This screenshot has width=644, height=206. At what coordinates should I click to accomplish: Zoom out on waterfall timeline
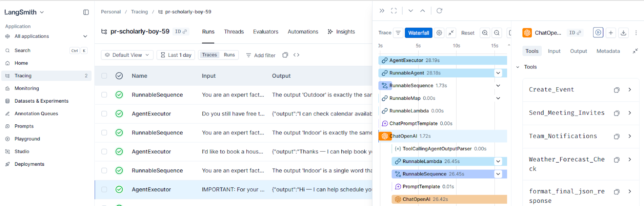coord(497,33)
